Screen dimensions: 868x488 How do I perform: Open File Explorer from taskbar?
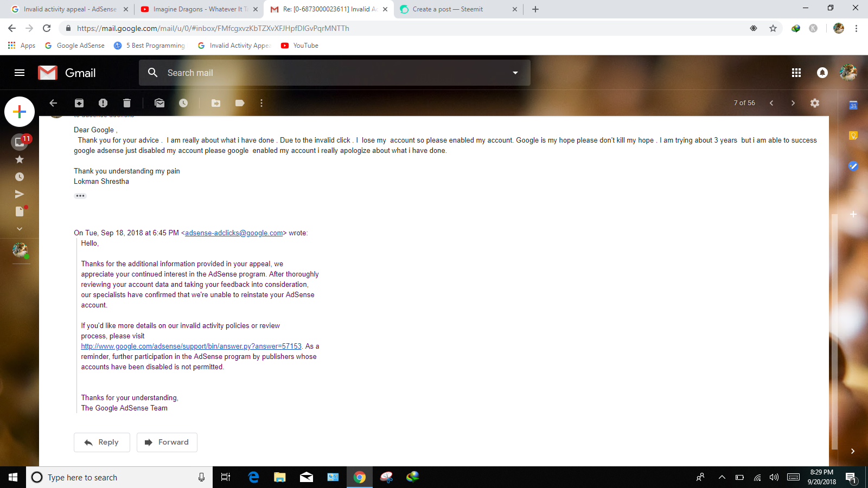point(280,477)
